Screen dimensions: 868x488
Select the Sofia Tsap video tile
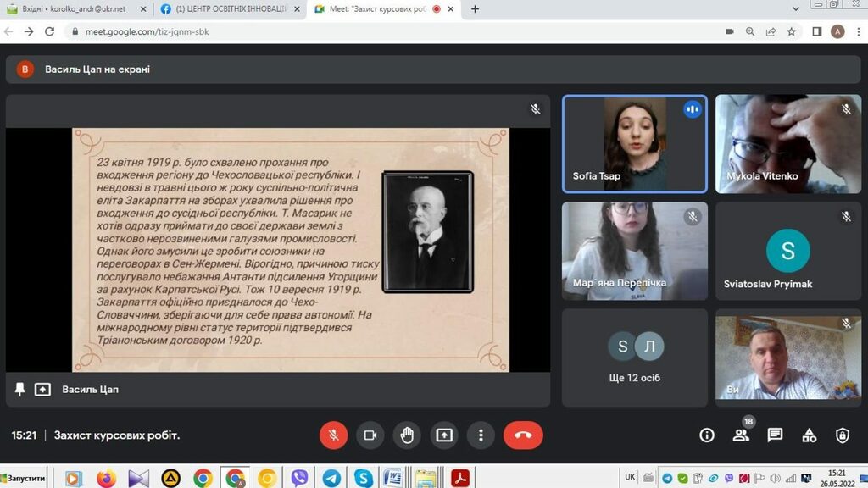coord(634,144)
